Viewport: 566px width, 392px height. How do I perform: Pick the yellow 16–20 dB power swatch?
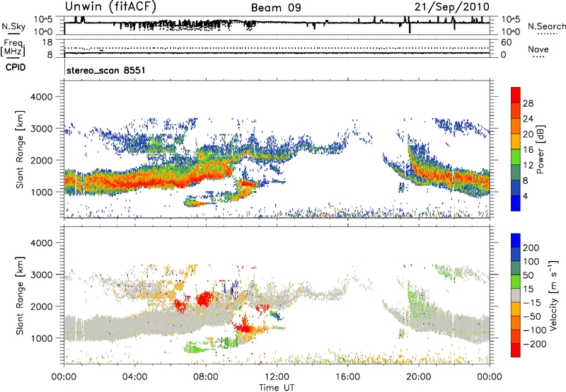pyautogui.click(x=516, y=142)
